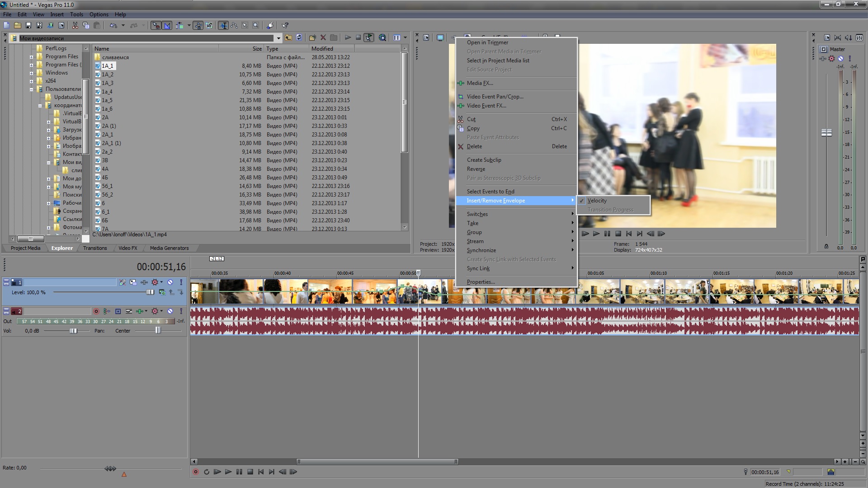868x488 pixels.
Task: Toggle the Velocity envelope check item
Action: point(597,201)
